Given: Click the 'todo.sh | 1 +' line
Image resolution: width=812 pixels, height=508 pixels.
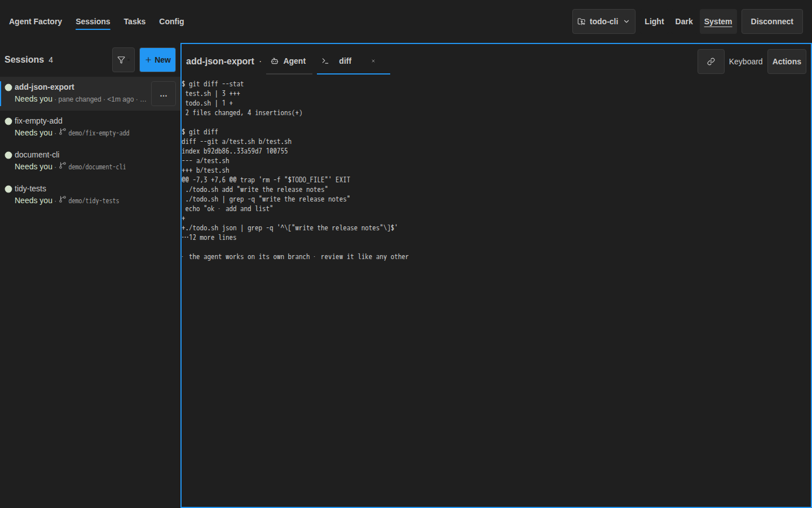Looking at the screenshot, I should point(209,103).
